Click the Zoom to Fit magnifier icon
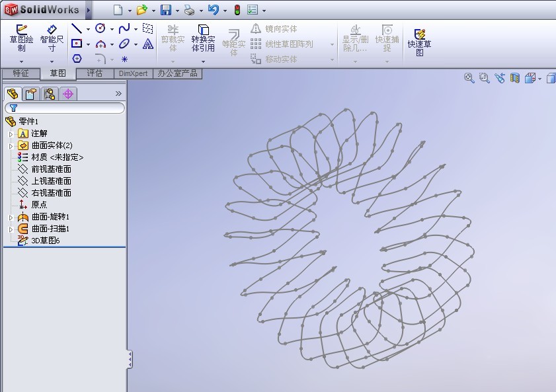 (469, 78)
